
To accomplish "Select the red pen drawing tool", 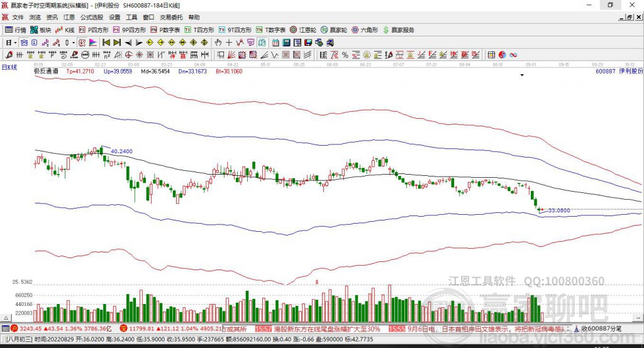I will click(x=9, y=55).
